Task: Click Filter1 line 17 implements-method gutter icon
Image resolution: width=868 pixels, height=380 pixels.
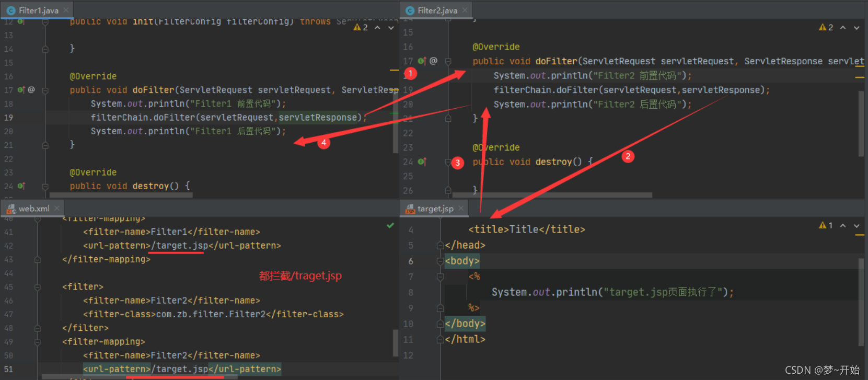Action: point(21,90)
